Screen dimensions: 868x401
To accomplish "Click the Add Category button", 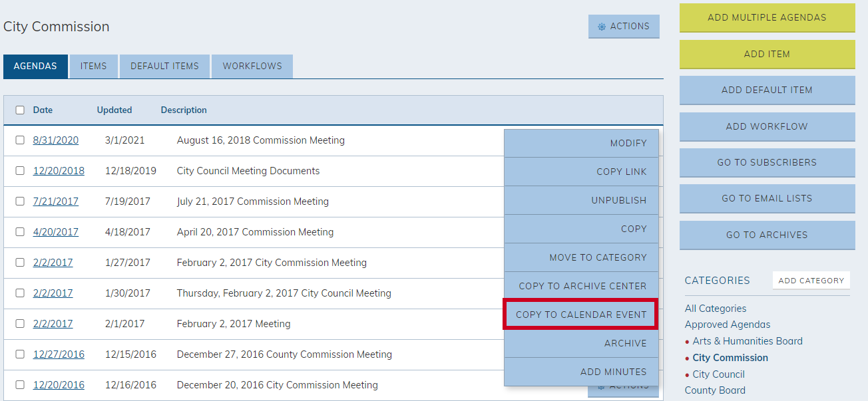I will coord(811,281).
